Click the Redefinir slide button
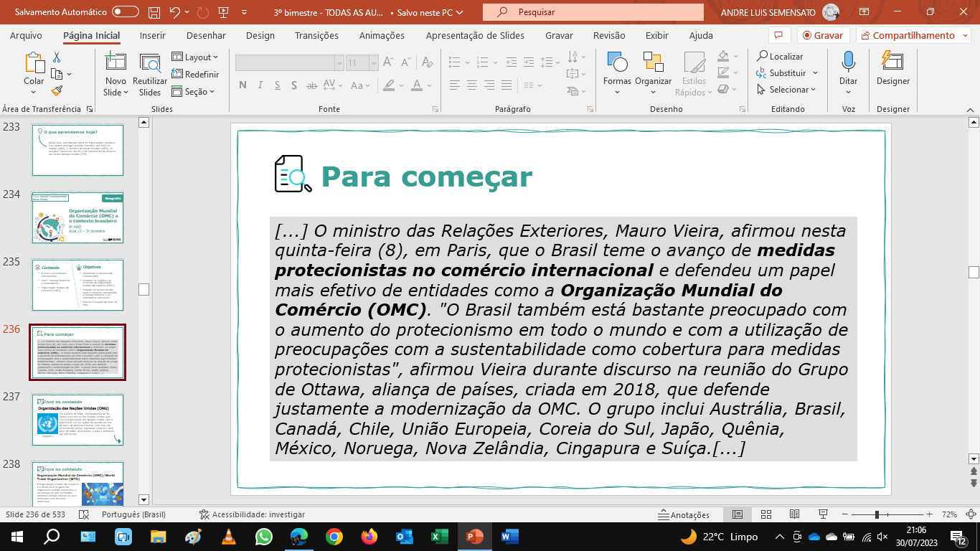980x551 pixels. pyautogui.click(x=196, y=75)
